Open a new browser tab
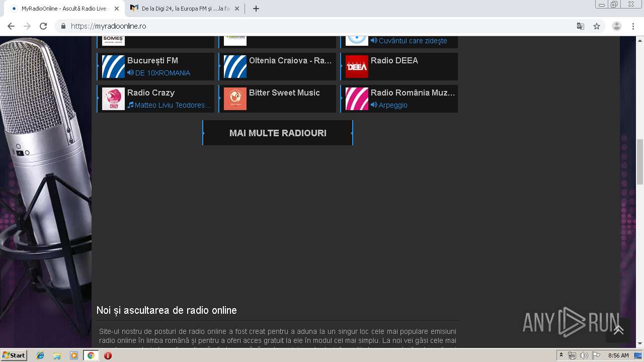644x362 pixels. pyautogui.click(x=256, y=9)
